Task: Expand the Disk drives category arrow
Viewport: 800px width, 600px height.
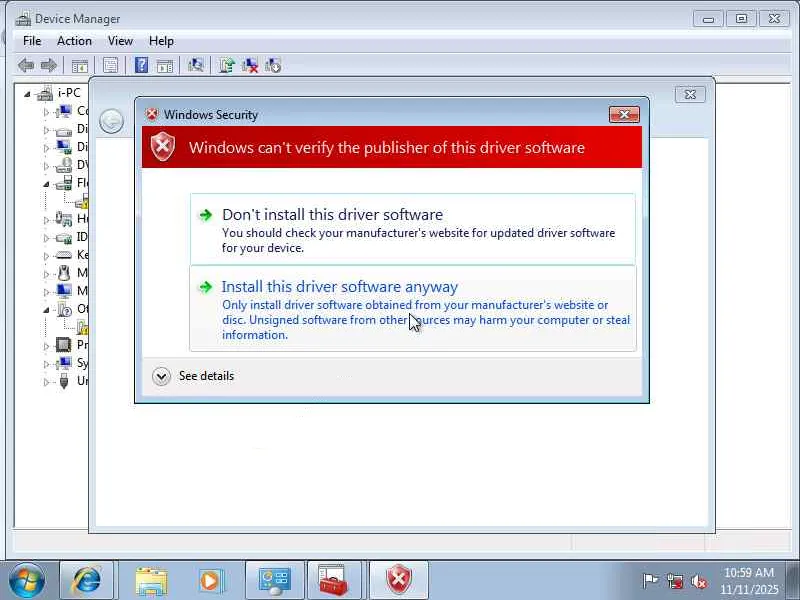Action: coord(46,130)
